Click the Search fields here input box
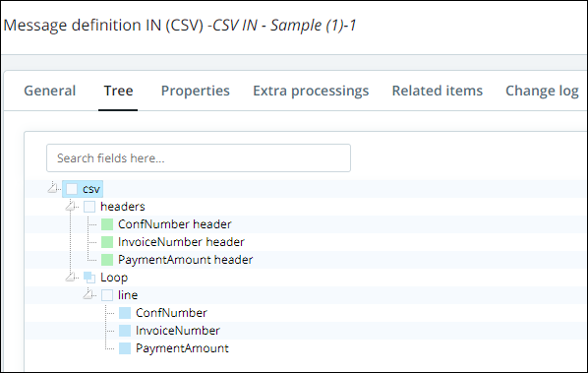The width and height of the screenshot is (588, 373). (x=199, y=158)
